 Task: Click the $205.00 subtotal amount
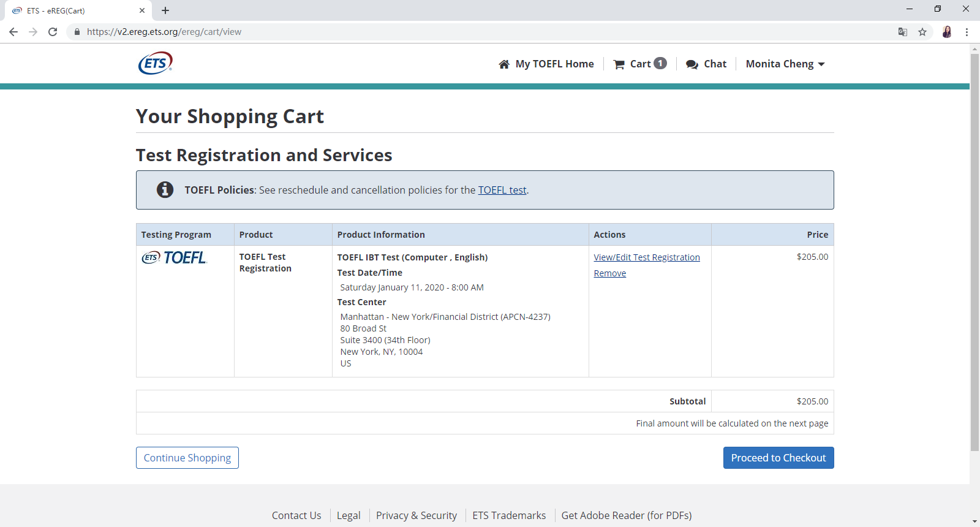(812, 401)
